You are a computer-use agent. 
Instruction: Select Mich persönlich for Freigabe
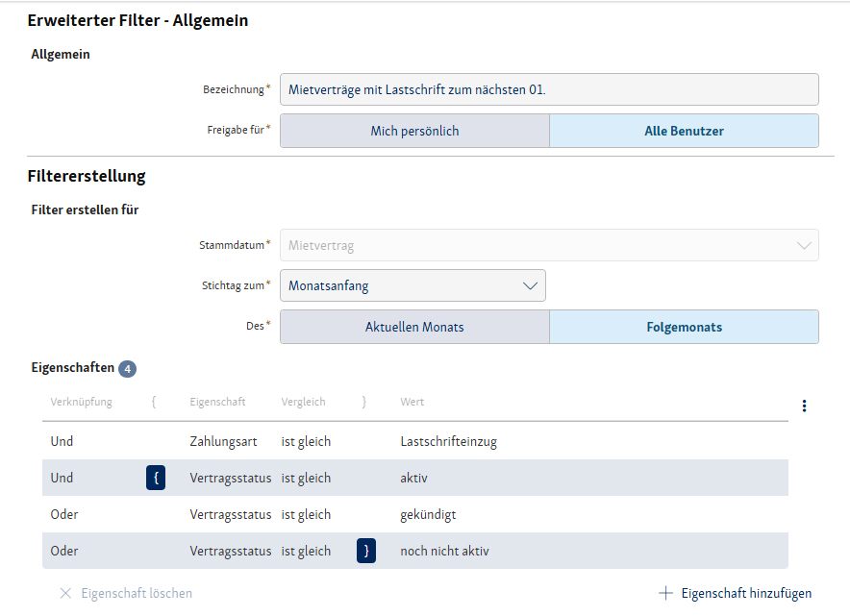coord(414,131)
